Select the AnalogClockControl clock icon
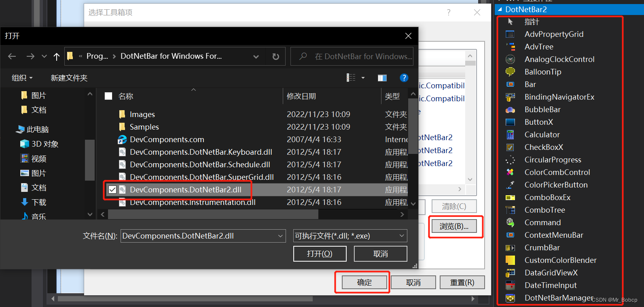 510,60
